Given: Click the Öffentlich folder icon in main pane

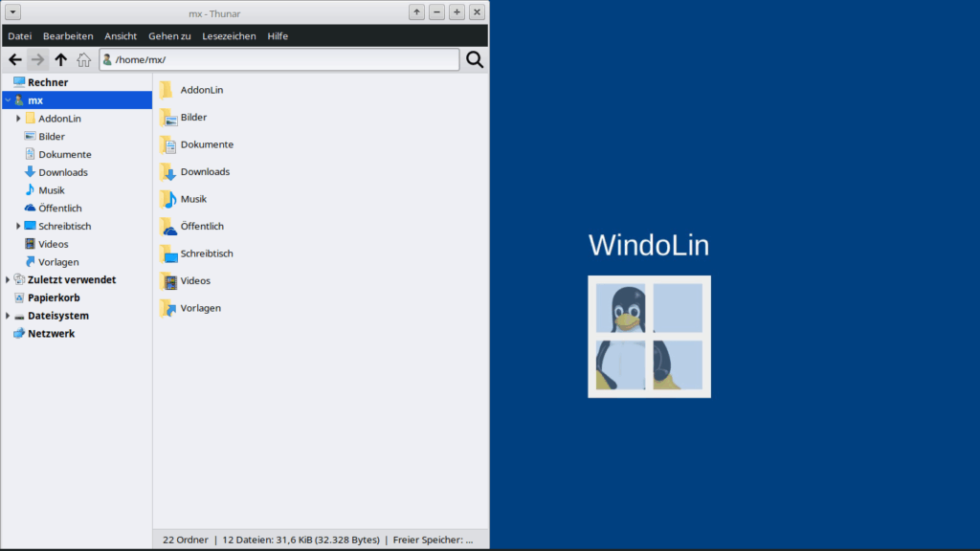Looking at the screenshot, I should [167, 226].
